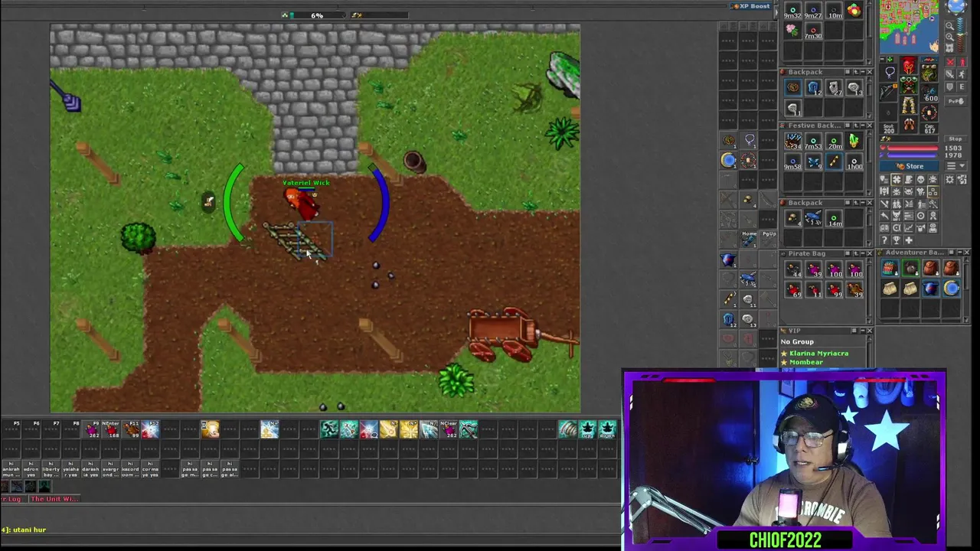Switch to 'The Unit Wi...' chat tab

pyautogui.click(x=54, y=499)
